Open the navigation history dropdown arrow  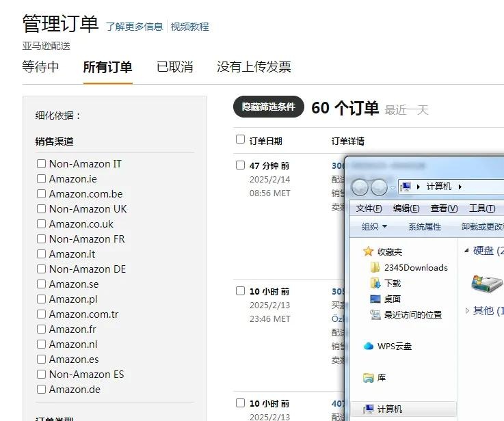[x=393, y=187]
